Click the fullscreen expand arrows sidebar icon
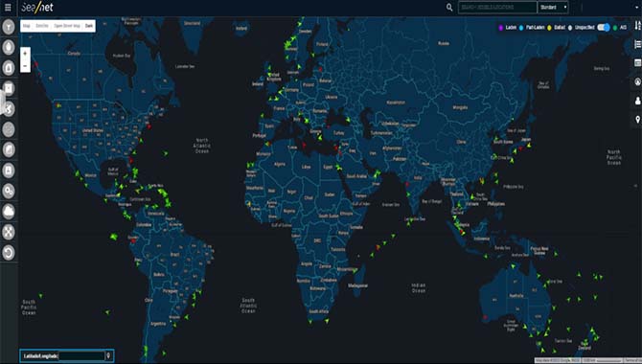The height and width of the screenshot is (364, 642). click(x=9, y=232)
